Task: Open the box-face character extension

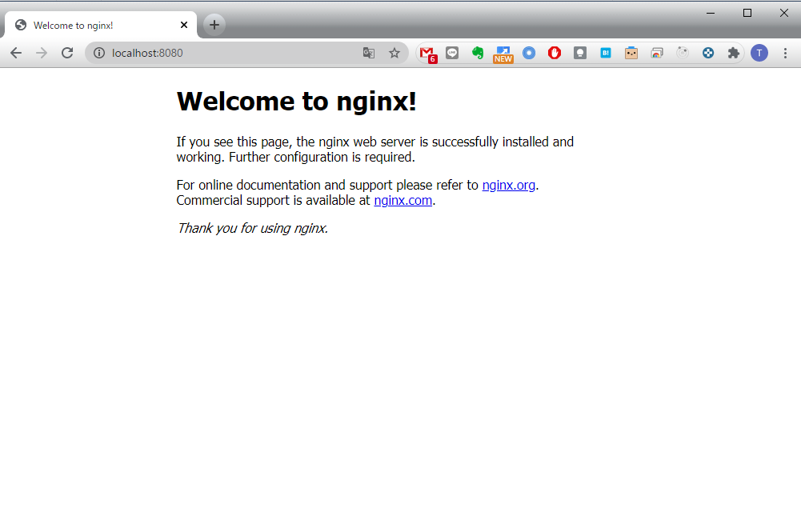Action: tap(631, 53)
